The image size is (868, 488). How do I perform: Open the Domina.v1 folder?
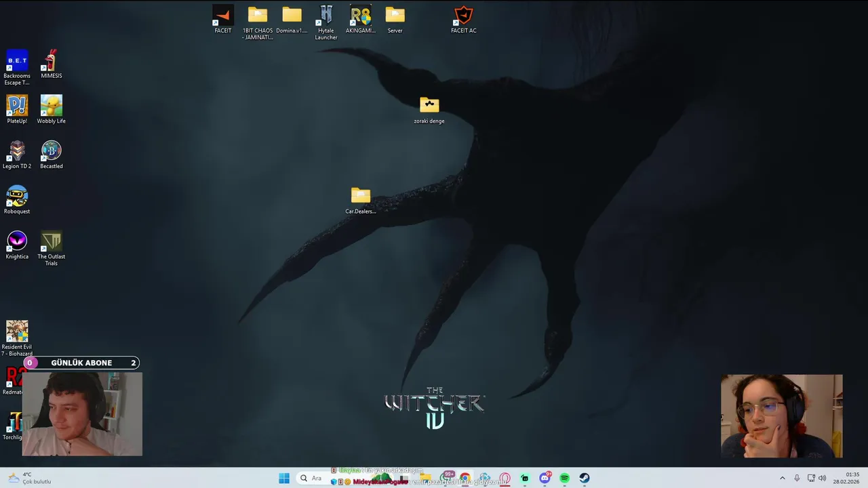point(292,19)
